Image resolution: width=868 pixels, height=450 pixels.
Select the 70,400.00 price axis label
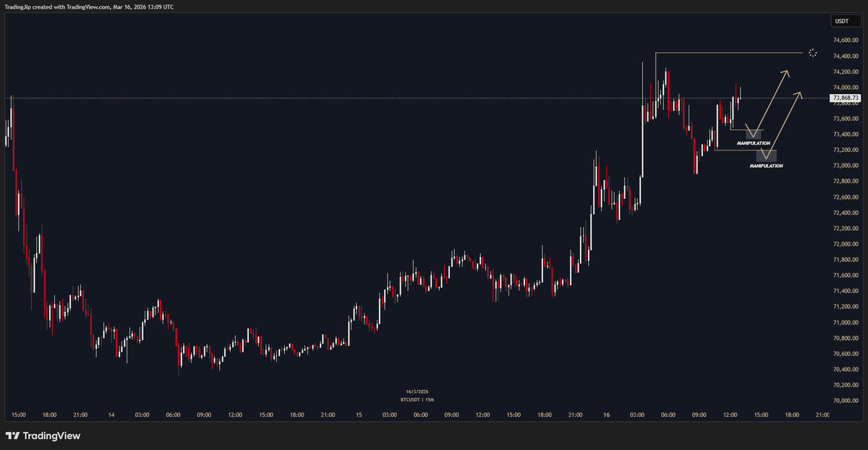pyautogui.click(x=846, y=370)
